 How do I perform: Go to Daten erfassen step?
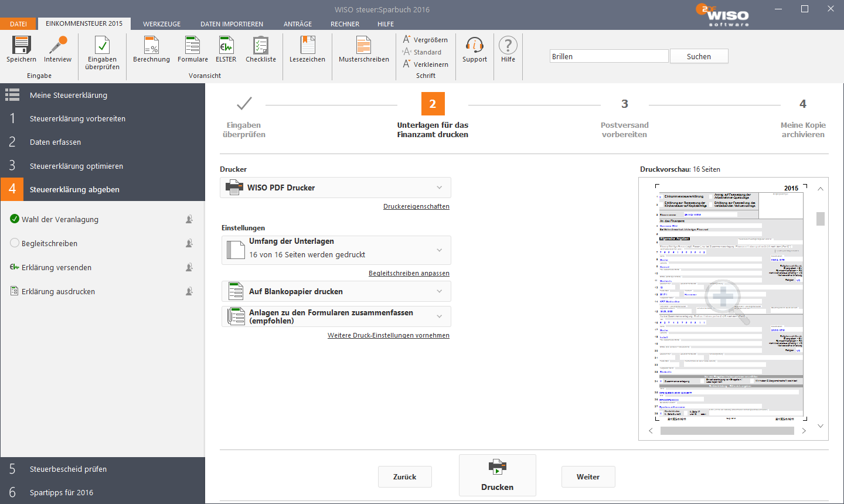103,142
